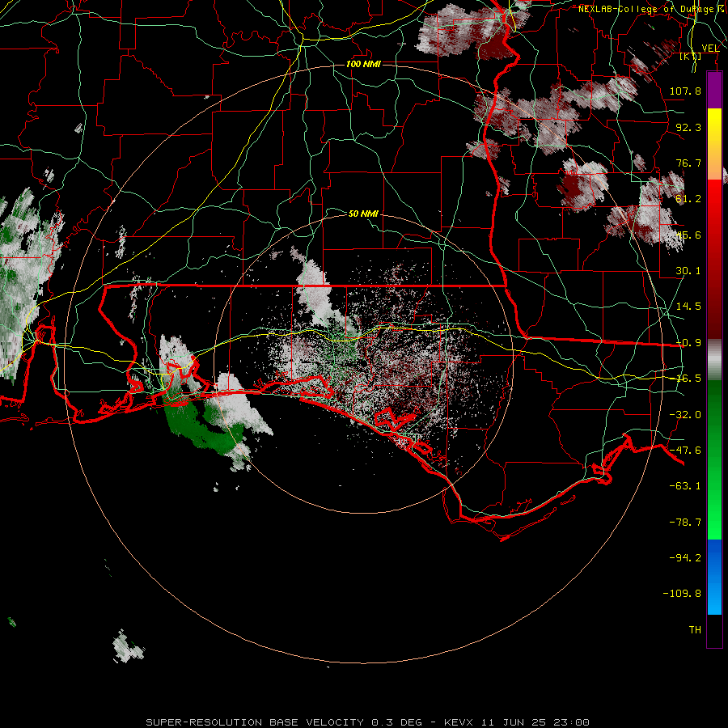Viewport: 728px width, 728px height.
Task: Select the 107.8 velocity scale value
Action: coord(685,91)
